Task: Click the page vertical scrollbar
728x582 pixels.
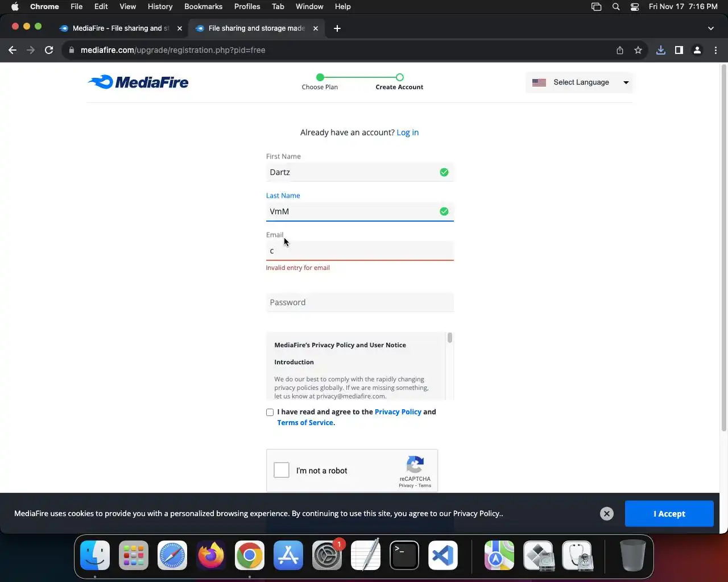Action: (x=724, y=248)
